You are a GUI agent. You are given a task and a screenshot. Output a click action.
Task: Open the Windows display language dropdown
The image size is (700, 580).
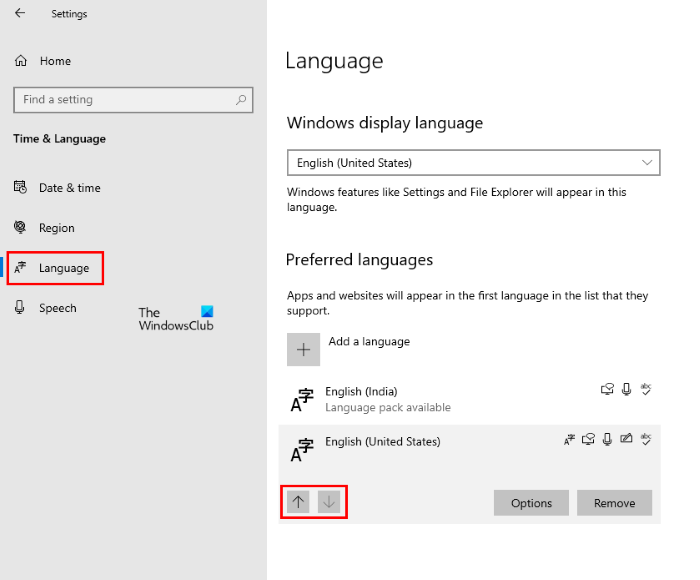coord(472,162)
